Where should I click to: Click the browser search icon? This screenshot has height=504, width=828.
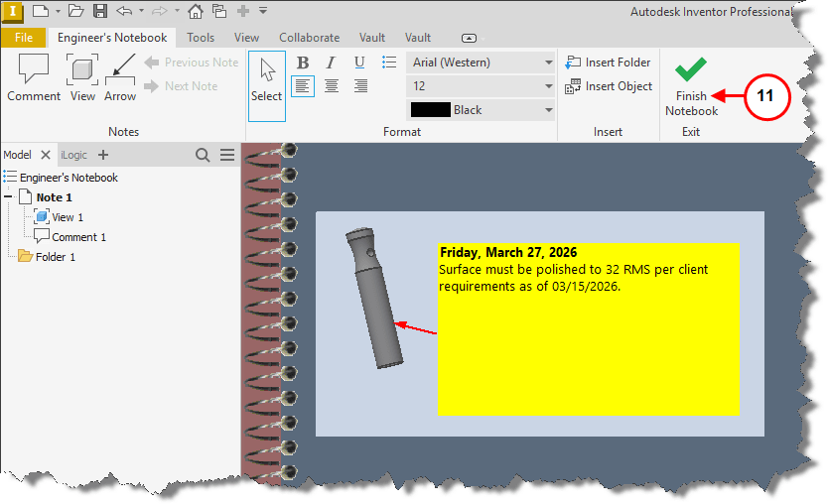coord(203,155)
